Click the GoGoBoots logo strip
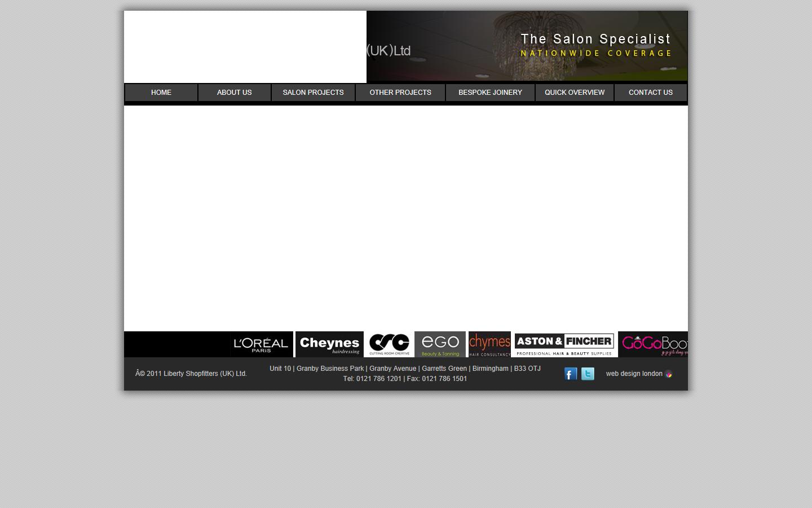Viewport: 812px width, 508px height. point(654,344)
